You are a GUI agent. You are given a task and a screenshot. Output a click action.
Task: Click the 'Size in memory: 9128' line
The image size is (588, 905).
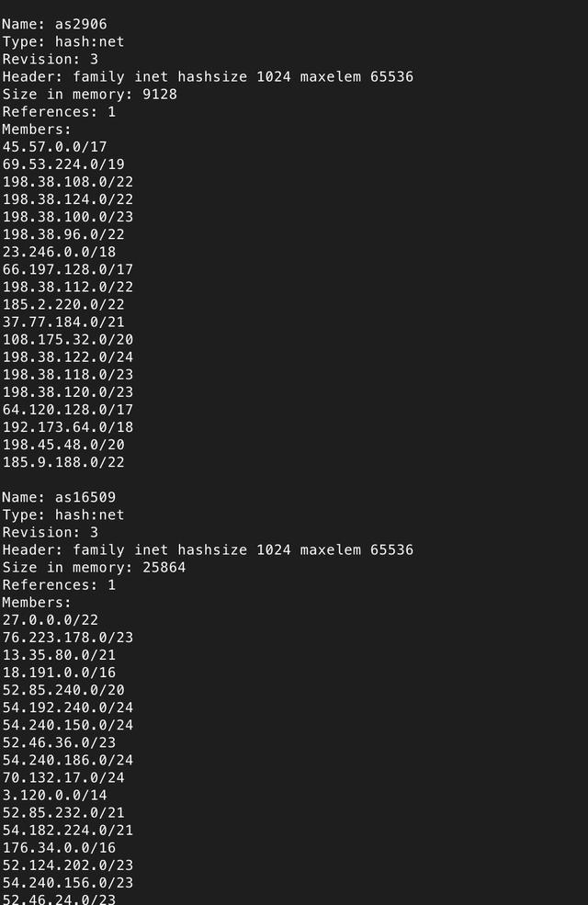coord(89,94)
